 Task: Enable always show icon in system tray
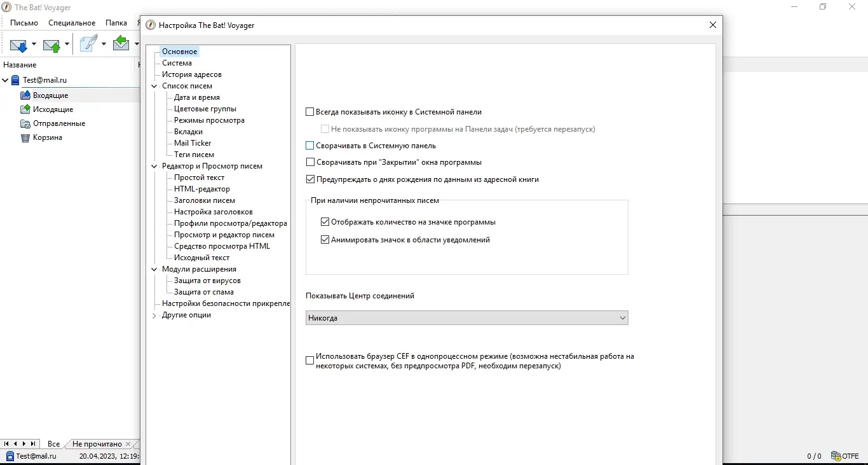pos(310,112)
